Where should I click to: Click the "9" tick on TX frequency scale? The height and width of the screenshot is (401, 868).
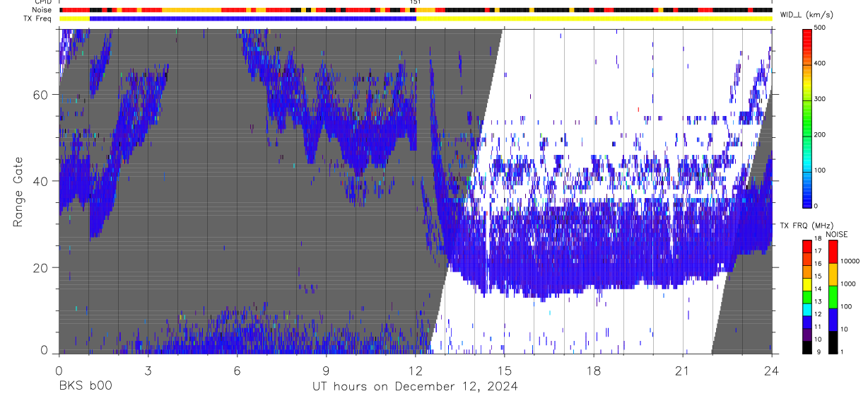click(x=818, y=351)
